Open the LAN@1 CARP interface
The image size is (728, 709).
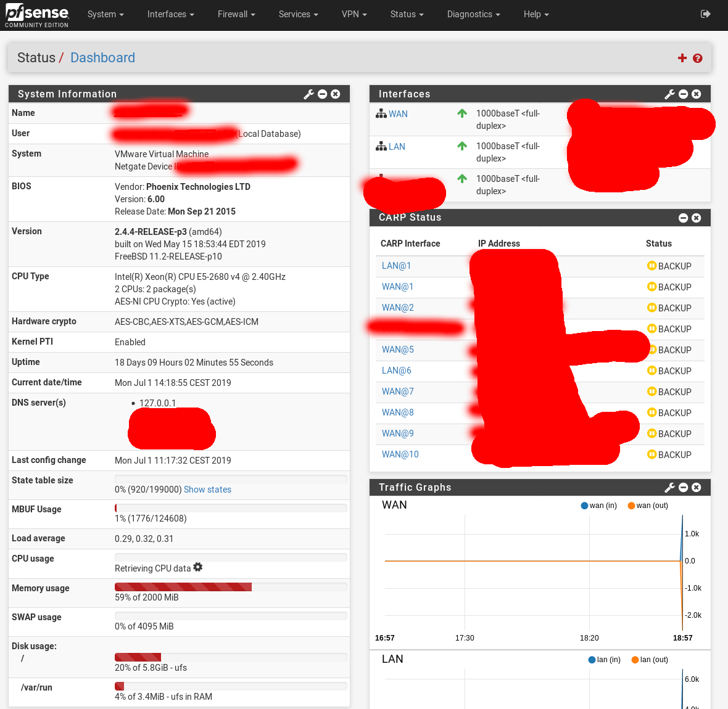(x=396, y=266)
